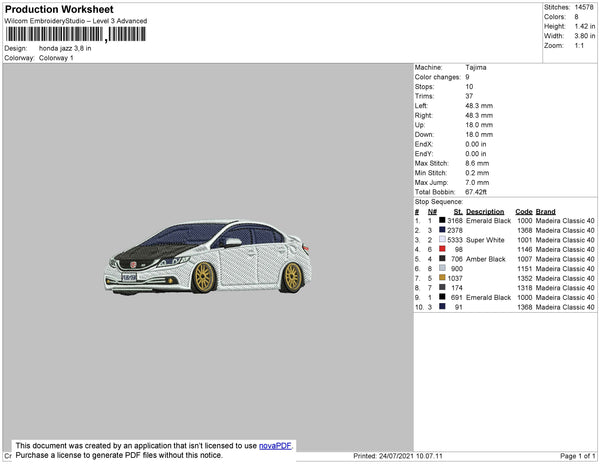This screenshot has height=464, width=600.
Task: Select the light gray swatch in stop 6
Action: [x=441, y=269]
